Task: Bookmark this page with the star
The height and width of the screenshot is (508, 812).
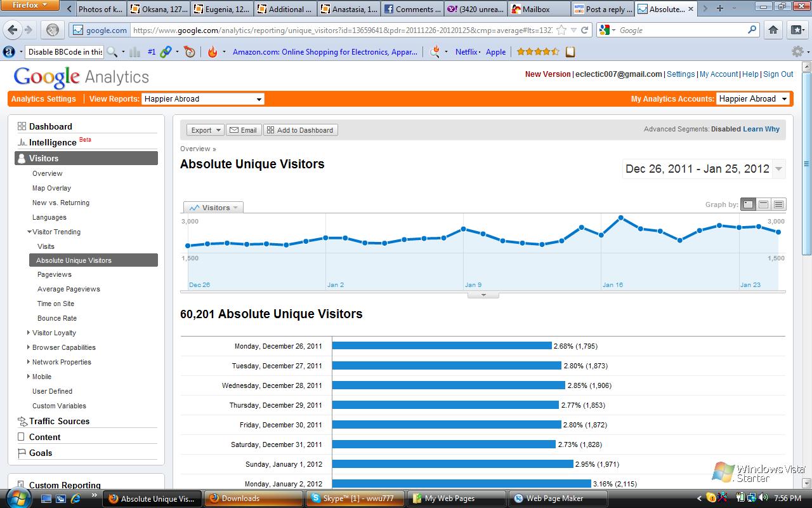Action: pyautogui.click(x=561, y=30)
